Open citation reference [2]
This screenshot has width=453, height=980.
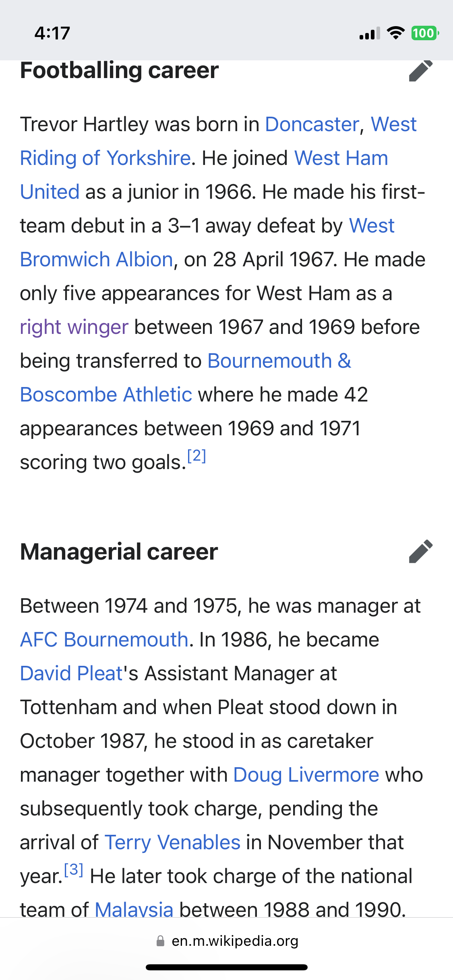(197, 456)
